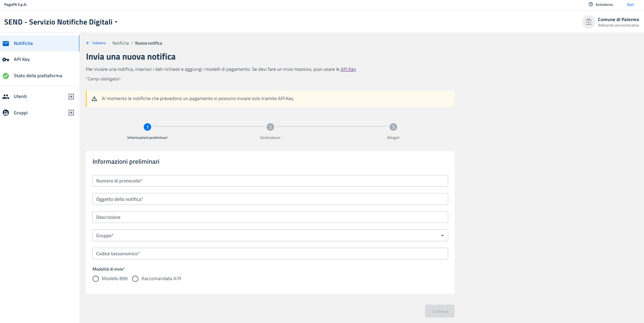Expand the SEND product switcher dropdown arrow
The width and height of the screenshot is (644, 323).
pyautogui.click(x=116, y=22)
